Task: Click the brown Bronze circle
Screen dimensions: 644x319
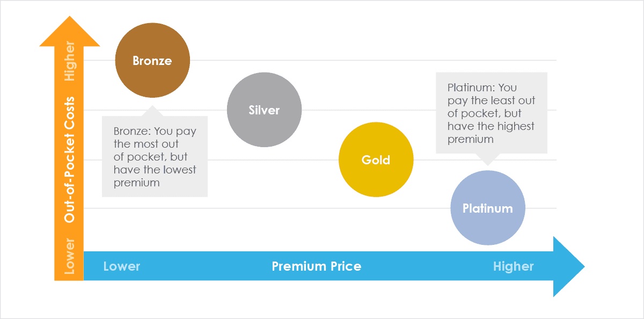Action: [x=152, y=60]
